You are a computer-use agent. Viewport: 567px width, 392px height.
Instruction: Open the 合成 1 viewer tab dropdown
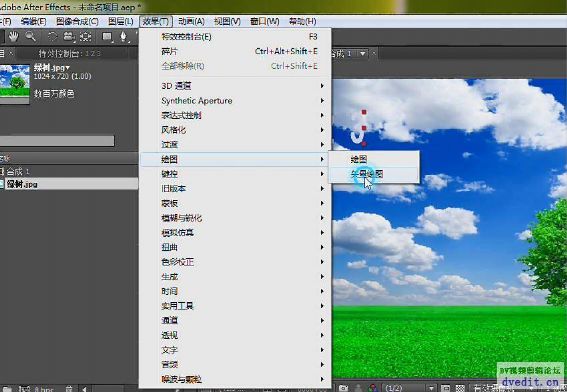click(x=363, y=54)
